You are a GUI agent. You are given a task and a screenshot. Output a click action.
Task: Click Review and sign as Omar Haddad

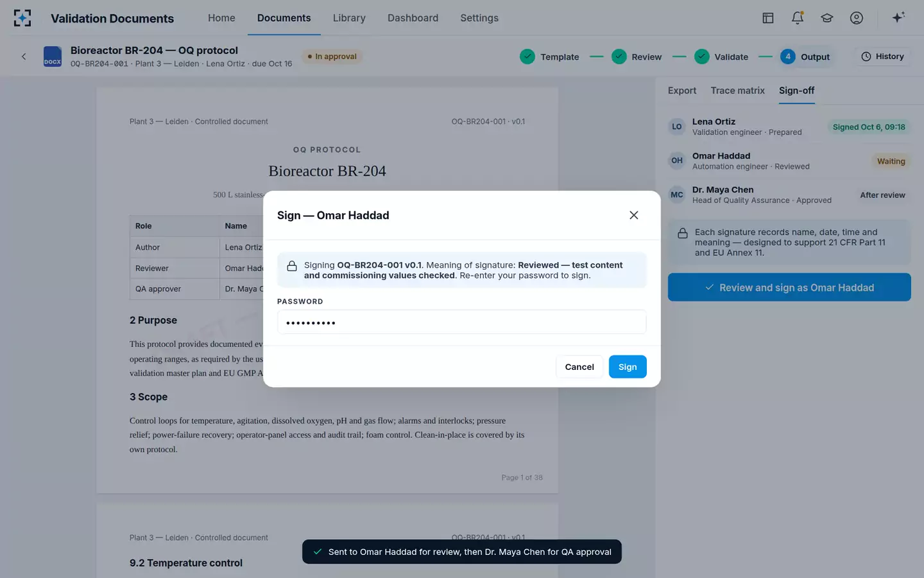pos(789,287)
